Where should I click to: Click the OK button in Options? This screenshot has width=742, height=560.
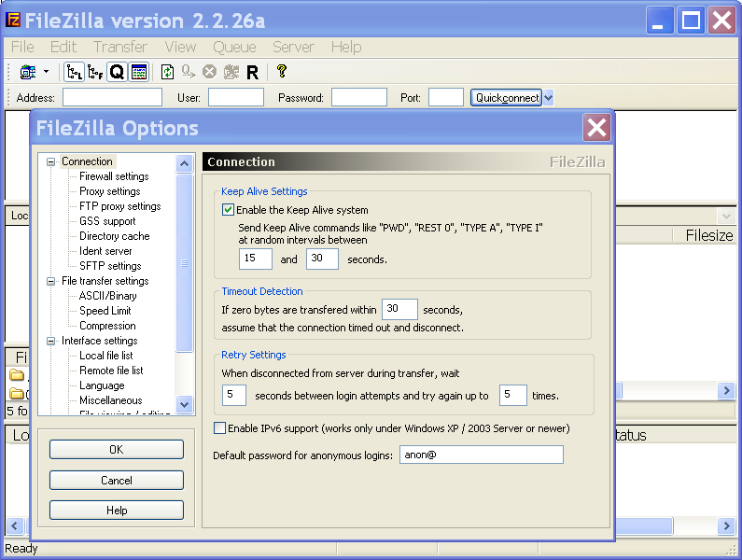(117, 449)
